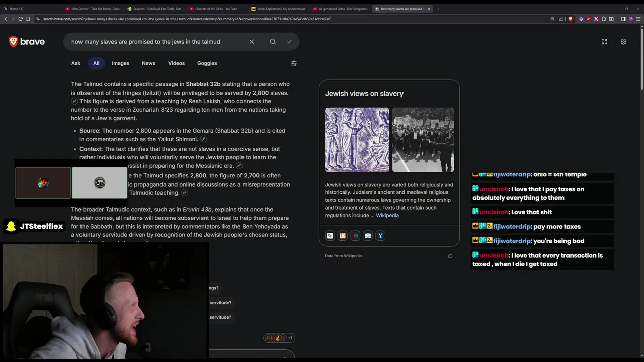Switch to the AI-generated video tab
The image size is (644, 362).
pos(340,9)
